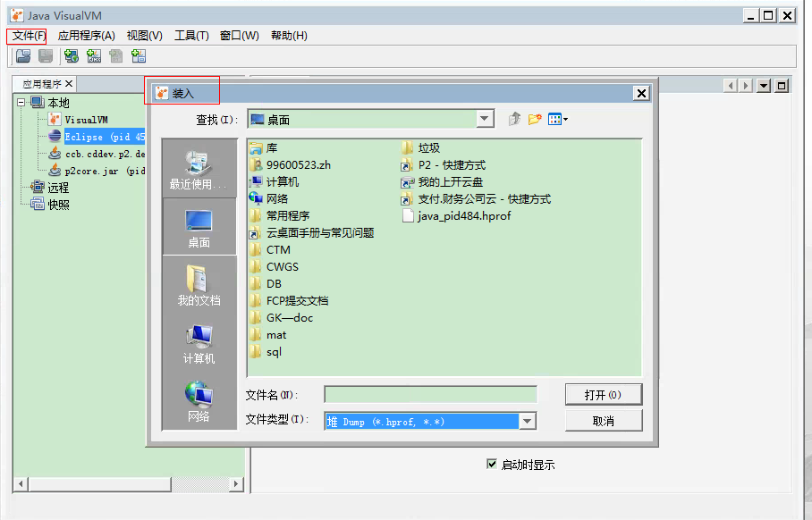Screen dimensions: 812x520
Task: Select the GK—doc folder
Action: pos(282,318)
